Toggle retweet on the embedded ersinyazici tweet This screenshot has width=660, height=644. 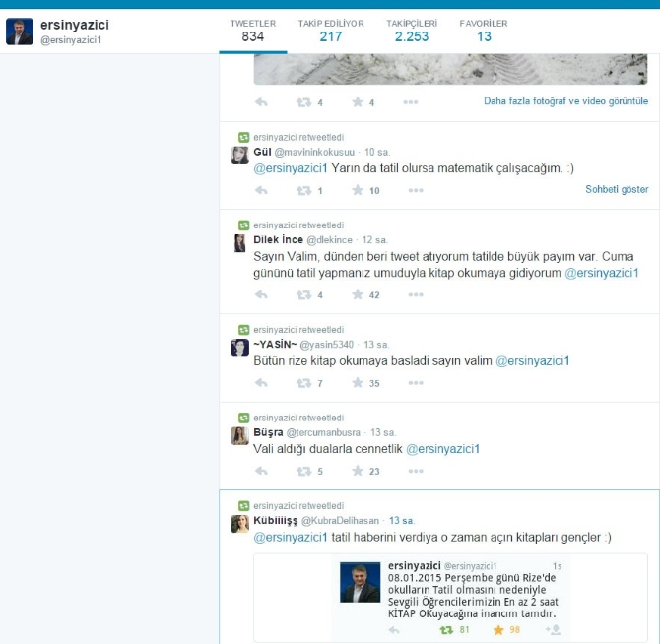(446, 629)
